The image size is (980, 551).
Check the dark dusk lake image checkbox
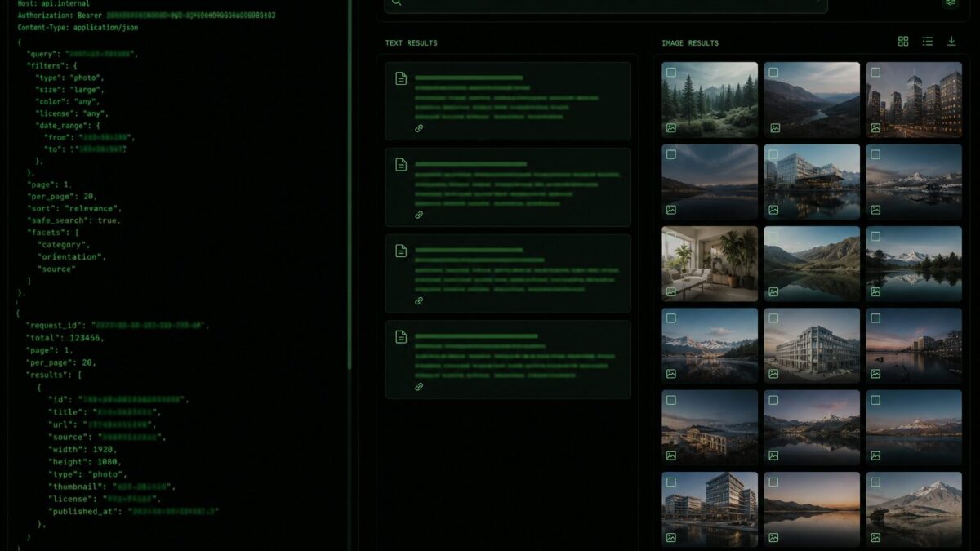(671, 154)
